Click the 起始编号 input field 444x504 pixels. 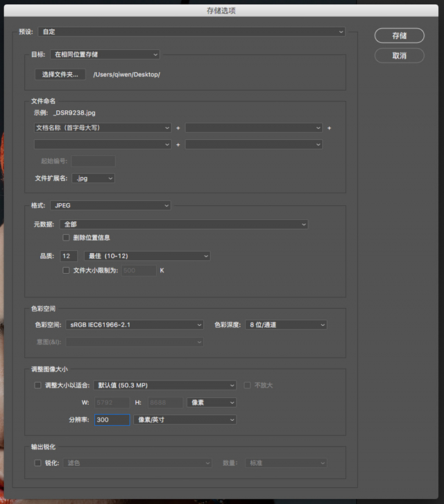click(x=93, y=161)
